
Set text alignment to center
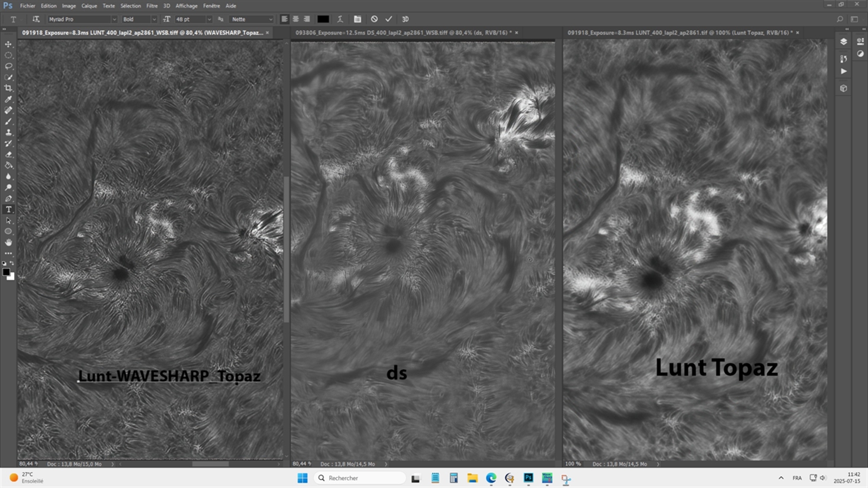[x=296, y=19]
